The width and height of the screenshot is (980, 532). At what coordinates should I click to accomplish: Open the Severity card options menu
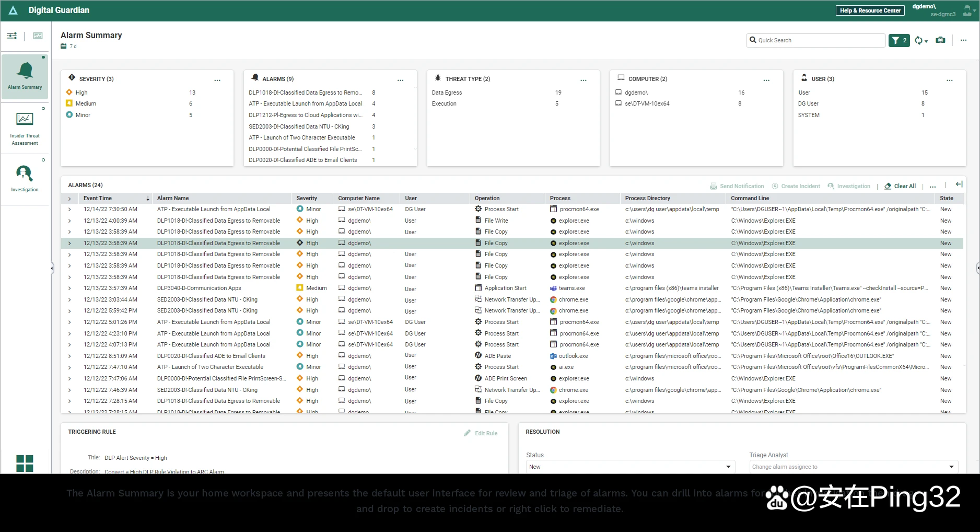[x=217, y=80]
